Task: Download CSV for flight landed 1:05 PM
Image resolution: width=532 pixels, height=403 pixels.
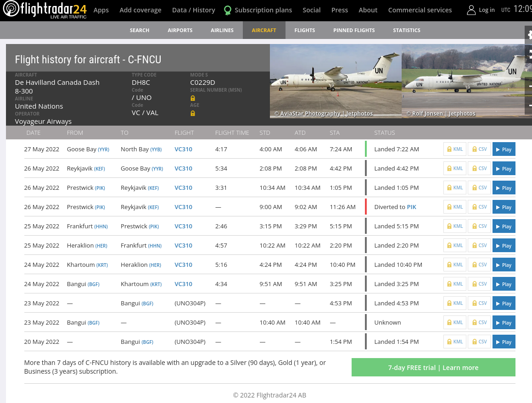Action: pyautogui.click(x=479, y=188)
